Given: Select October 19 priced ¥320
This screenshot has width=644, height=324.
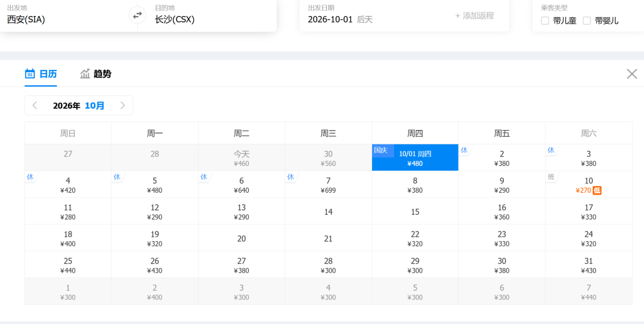Looking at the screenshot, I should tap(155, 238).
